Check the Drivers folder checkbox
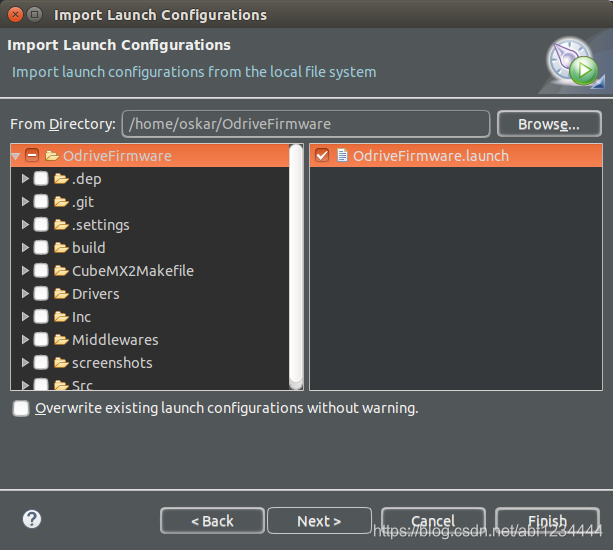613x550 pixels. [x=41, y=294]
